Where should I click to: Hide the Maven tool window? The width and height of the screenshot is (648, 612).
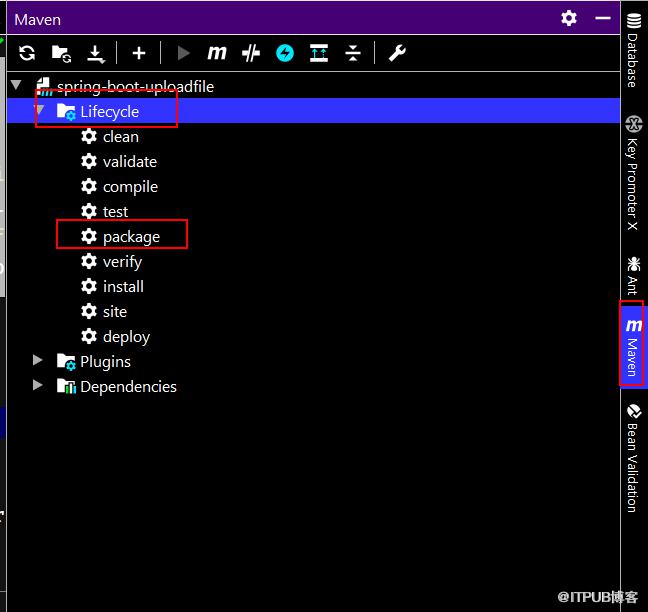point(603,18)
